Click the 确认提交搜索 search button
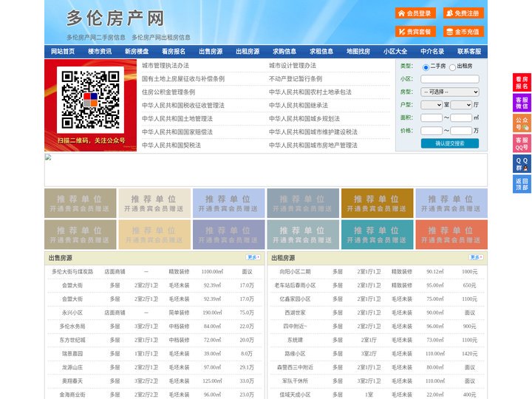 tap(450, 143)
